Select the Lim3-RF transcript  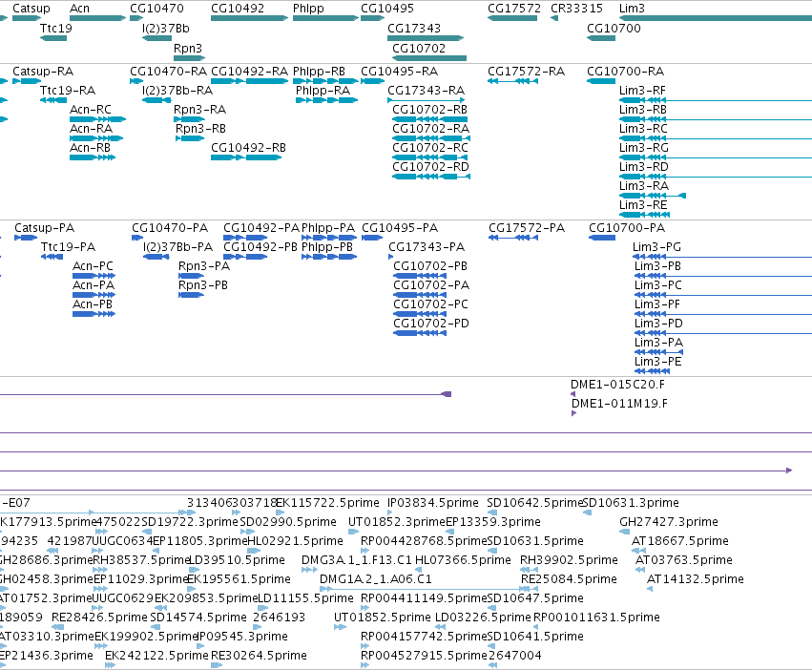coord(716,100)
